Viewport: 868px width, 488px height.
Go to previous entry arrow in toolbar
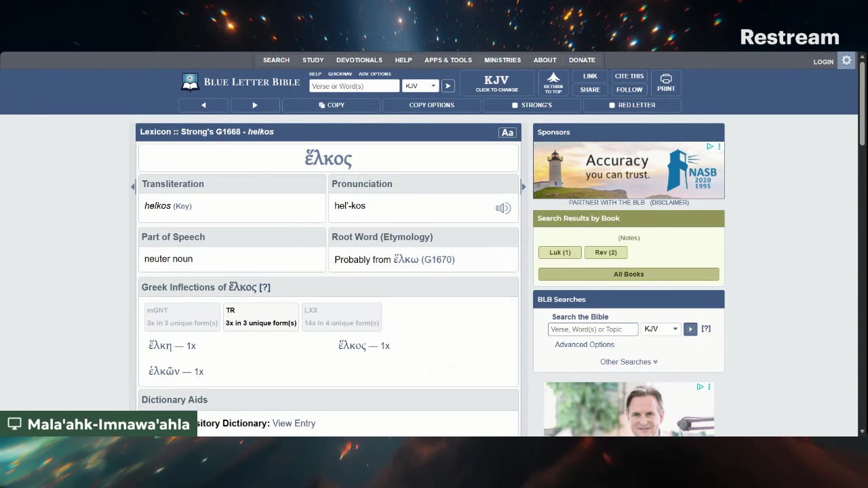[x=203, y=105]
